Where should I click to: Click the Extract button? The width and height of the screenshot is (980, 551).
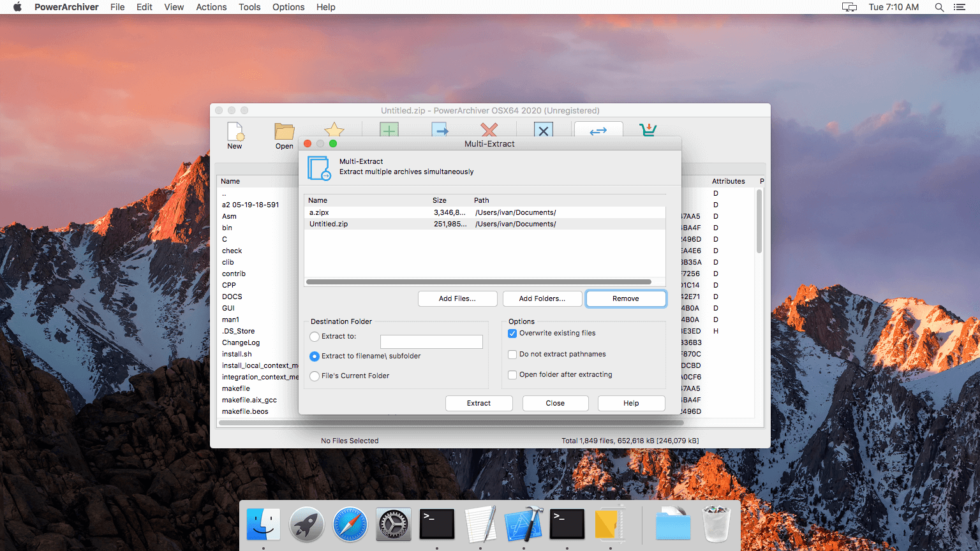tap(479, 403)
